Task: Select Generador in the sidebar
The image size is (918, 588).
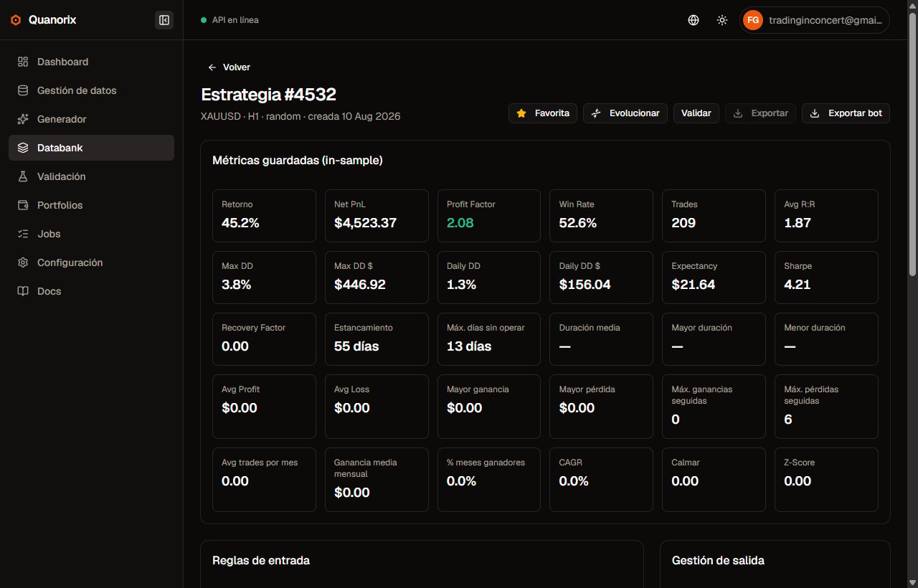Action: point(91,119)
